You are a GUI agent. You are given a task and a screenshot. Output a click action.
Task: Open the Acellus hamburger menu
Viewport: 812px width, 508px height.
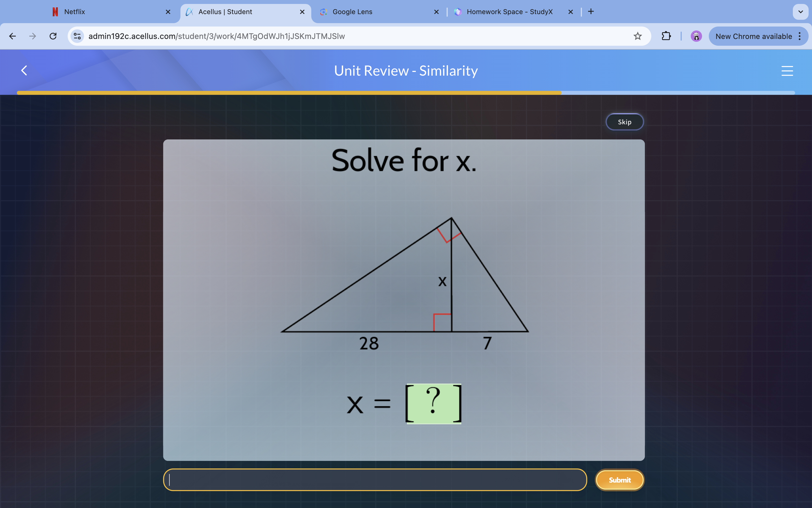pyautogui.click(x=787, y=71)
